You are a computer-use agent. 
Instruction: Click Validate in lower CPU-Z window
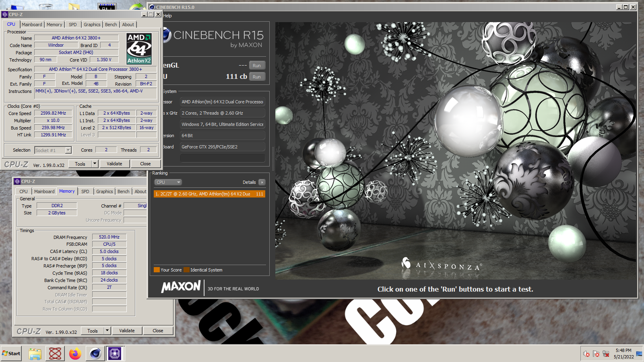[127, 331]
